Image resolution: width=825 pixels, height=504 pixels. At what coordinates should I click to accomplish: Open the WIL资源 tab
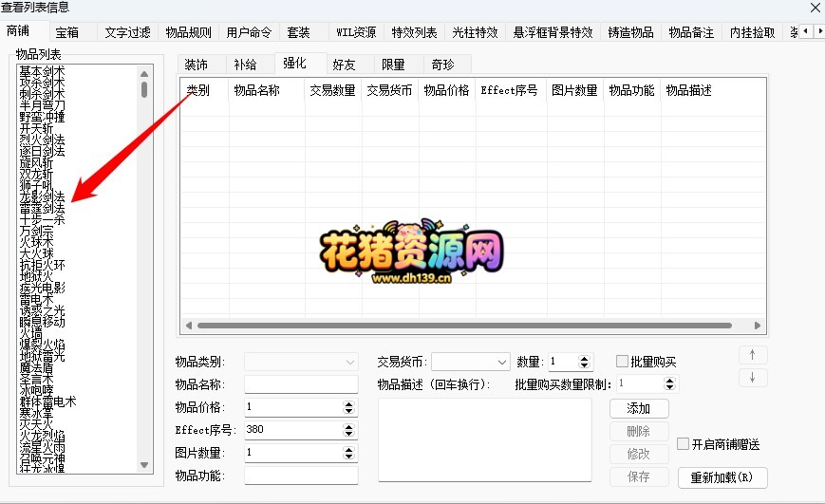[356, 32]
